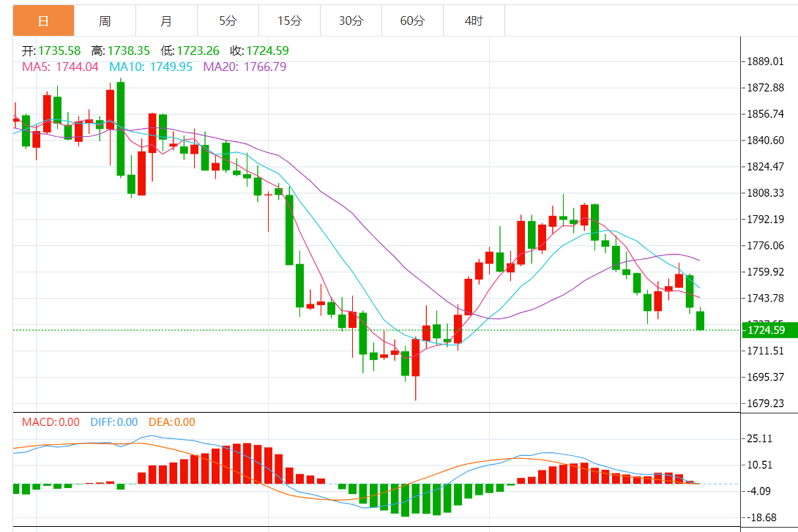Click the 1824.47 price axis label
This screenshot has height=532, width=798.
765,166
